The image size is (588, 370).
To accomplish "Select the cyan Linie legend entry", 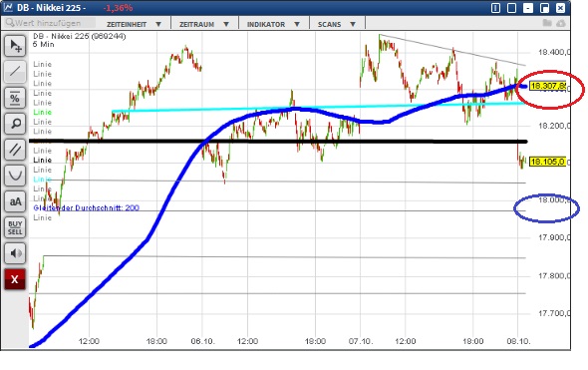I will pos(43,180).
